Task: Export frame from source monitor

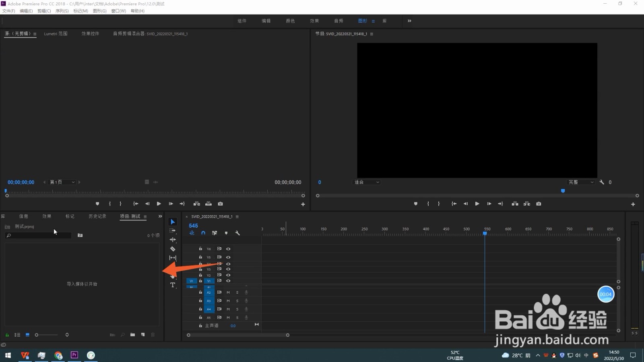Action: click(x=220, y=204)
